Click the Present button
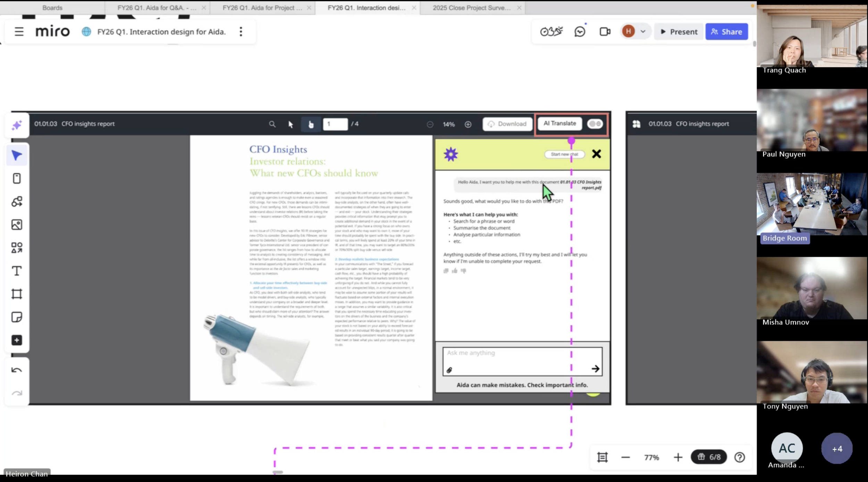The image size is (868, 482). click(678, 32)
